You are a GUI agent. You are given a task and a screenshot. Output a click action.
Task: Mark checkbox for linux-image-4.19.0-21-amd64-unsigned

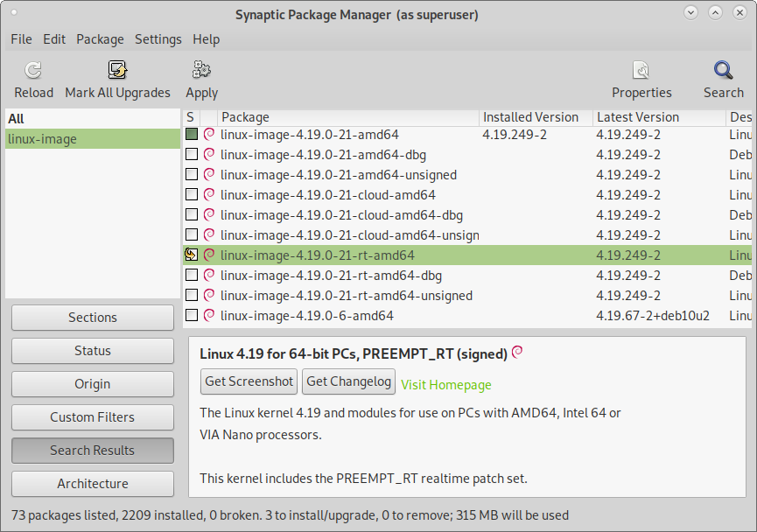click(x=192, y=174)
